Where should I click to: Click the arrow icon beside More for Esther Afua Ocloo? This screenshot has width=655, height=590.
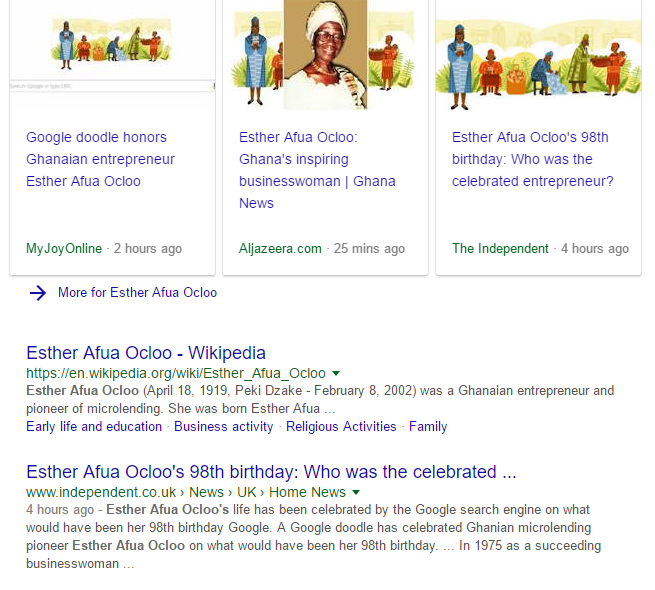pyautogui.click(x=38, y=293)
